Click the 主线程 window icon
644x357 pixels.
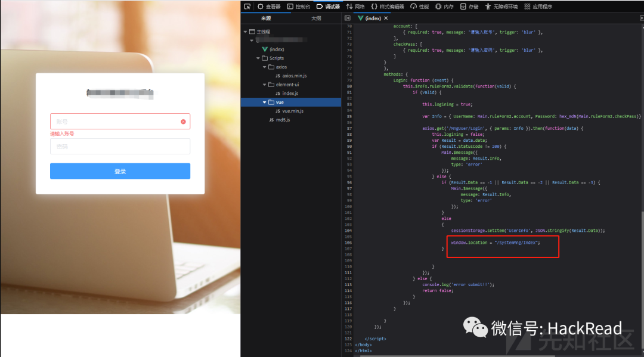(x=252, y=32)
